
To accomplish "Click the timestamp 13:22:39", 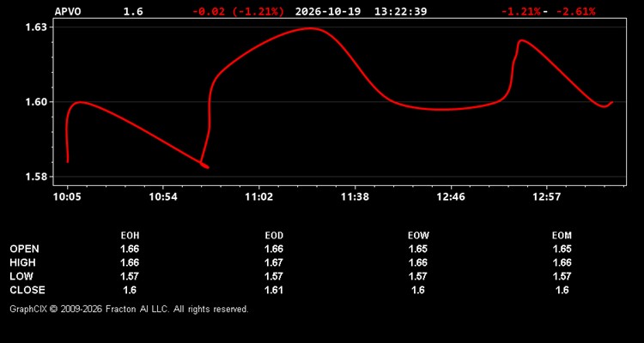I will coord(400,11).
